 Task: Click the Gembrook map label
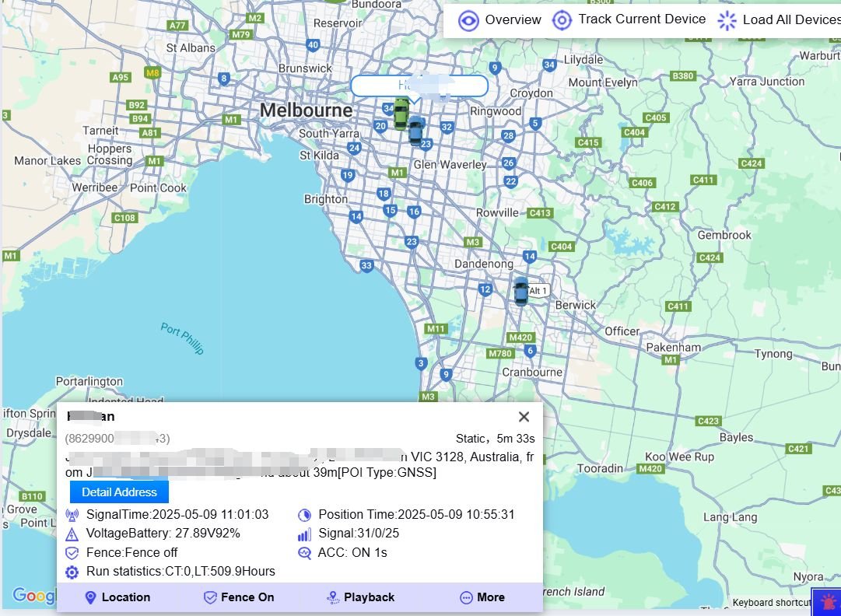[x=724, y=235]
